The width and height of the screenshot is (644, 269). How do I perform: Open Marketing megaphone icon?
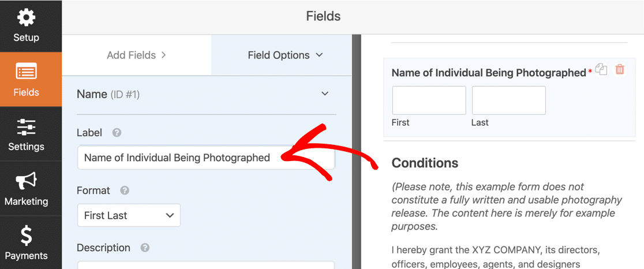click(x=27, y=181)
